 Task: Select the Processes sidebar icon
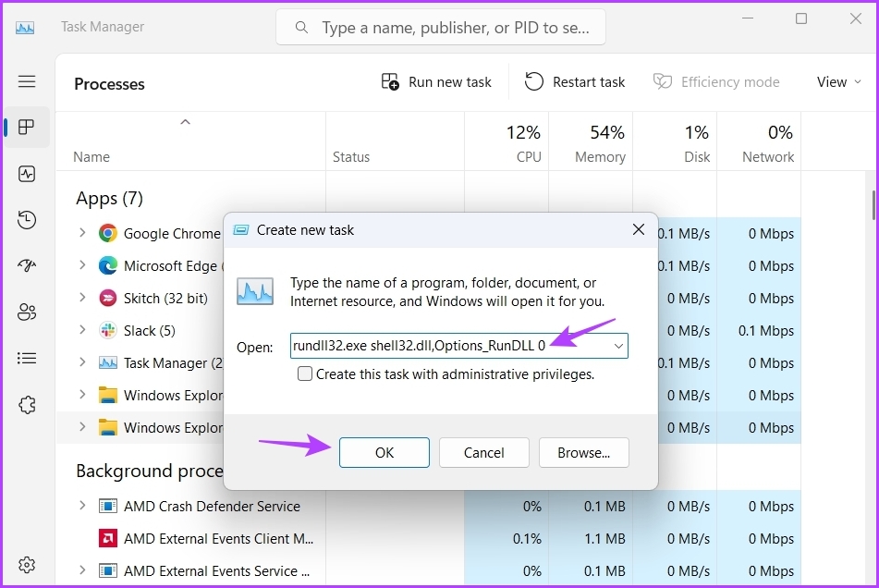point(27,128)
